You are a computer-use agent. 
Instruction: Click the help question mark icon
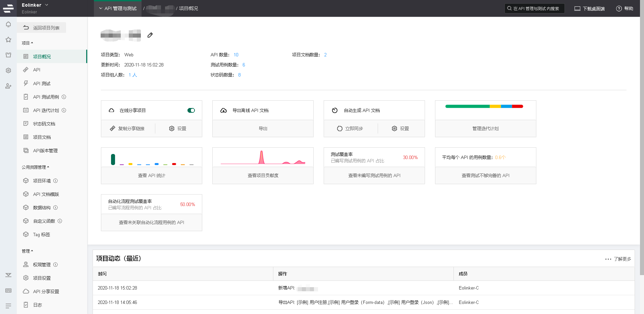point(619,9)
